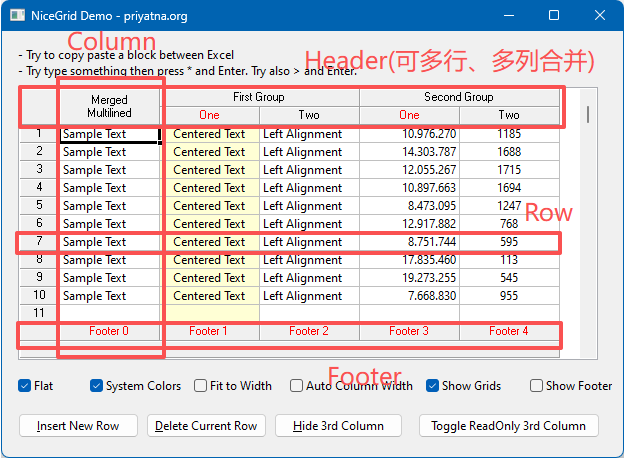
Task: Select row header number 11
Action: [39, 313]
